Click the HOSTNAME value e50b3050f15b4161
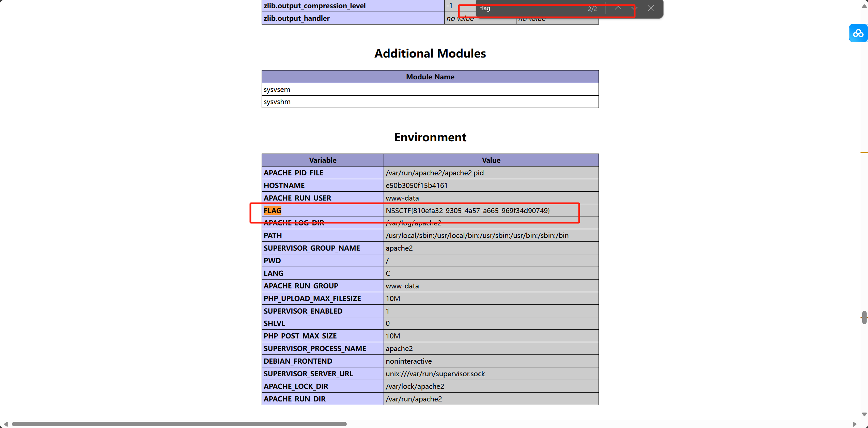This screenshot has height=428, width=868. click(416, 186)
